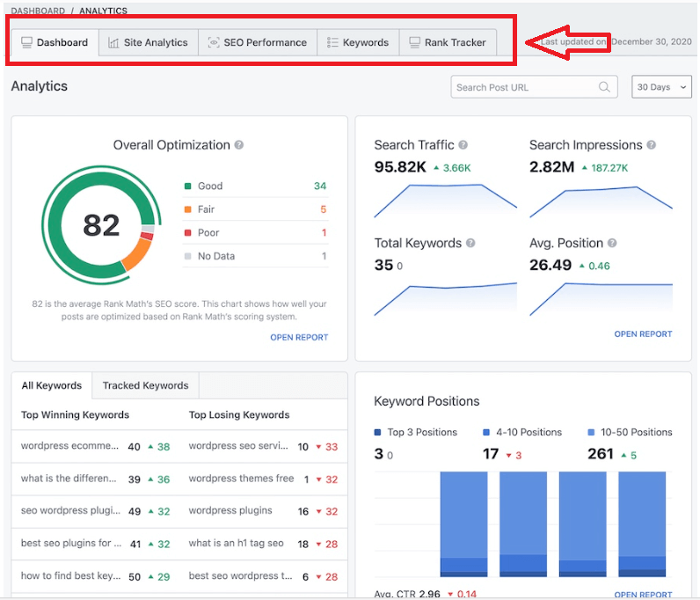700x600 pixels.
Task: Open report under Overall Optimization
Action: 299,337
